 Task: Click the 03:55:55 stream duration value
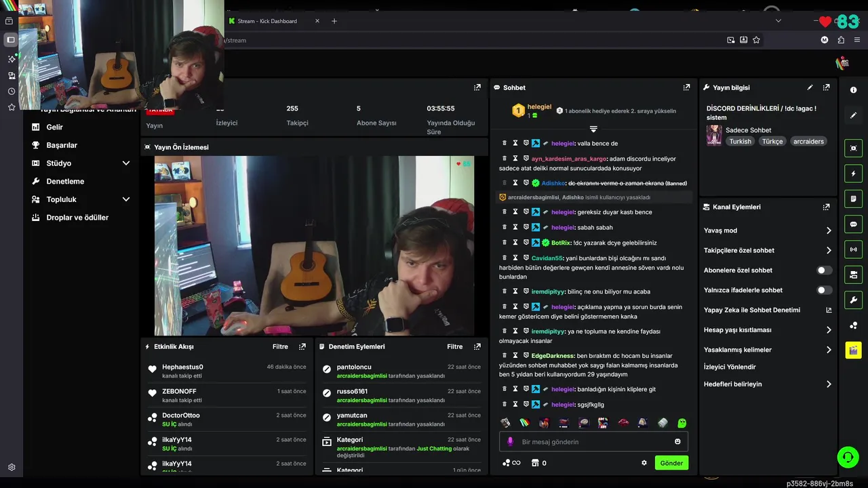point(441,108)
